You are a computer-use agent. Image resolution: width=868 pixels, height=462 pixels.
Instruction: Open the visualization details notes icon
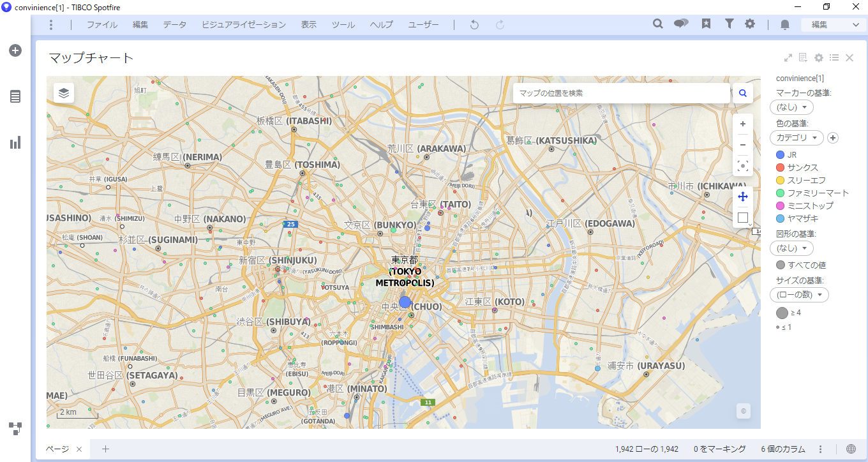click(x=804, y=58)
